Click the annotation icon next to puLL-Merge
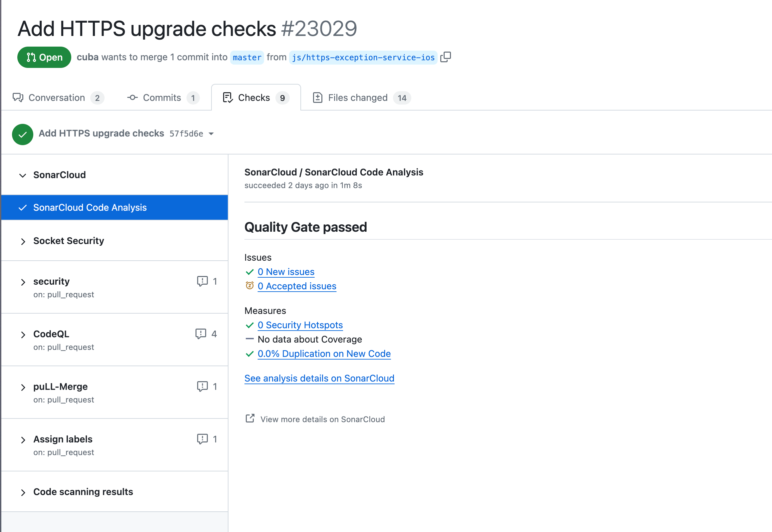This screenshot has height=532, width=772. point(202,386)
